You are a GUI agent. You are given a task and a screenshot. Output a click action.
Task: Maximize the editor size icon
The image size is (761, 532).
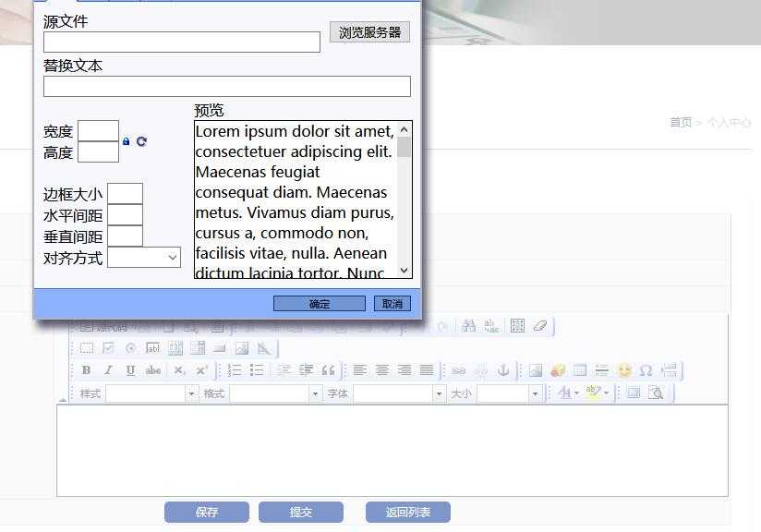(634, 393)
